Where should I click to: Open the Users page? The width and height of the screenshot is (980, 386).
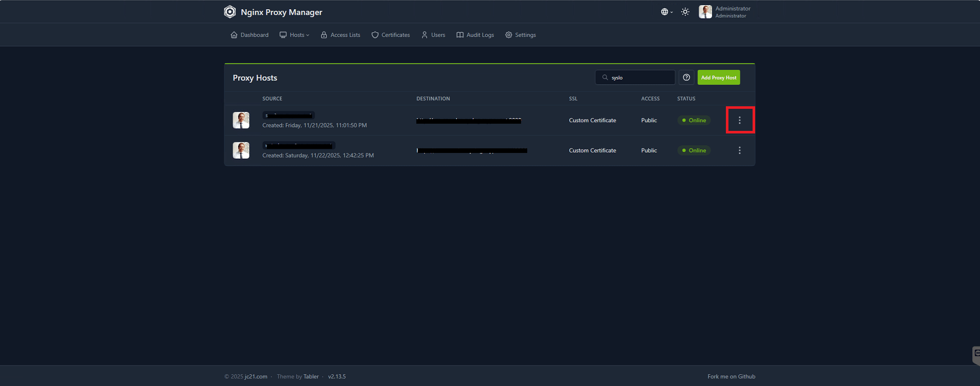point(433,35)
